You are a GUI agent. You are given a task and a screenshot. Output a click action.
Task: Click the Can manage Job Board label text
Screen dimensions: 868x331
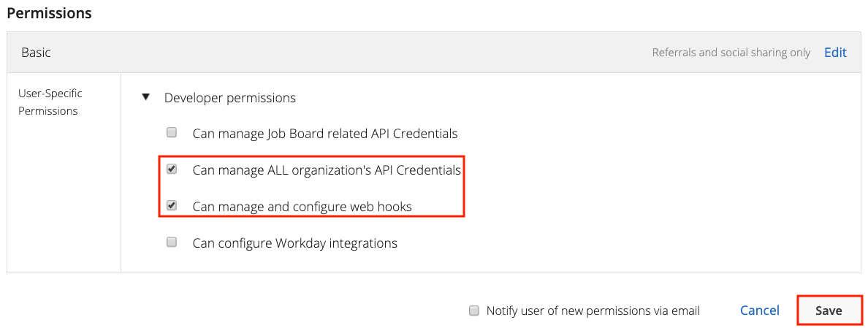325,134
